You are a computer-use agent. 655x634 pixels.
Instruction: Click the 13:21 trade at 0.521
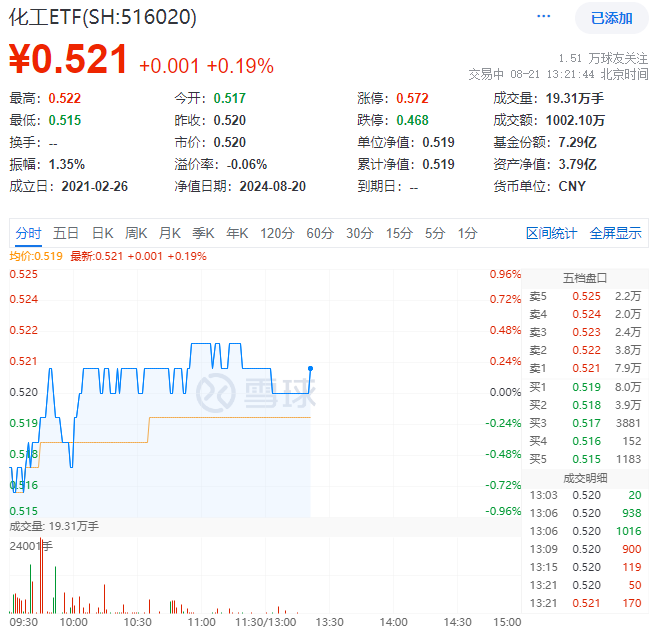pos(585,603)
